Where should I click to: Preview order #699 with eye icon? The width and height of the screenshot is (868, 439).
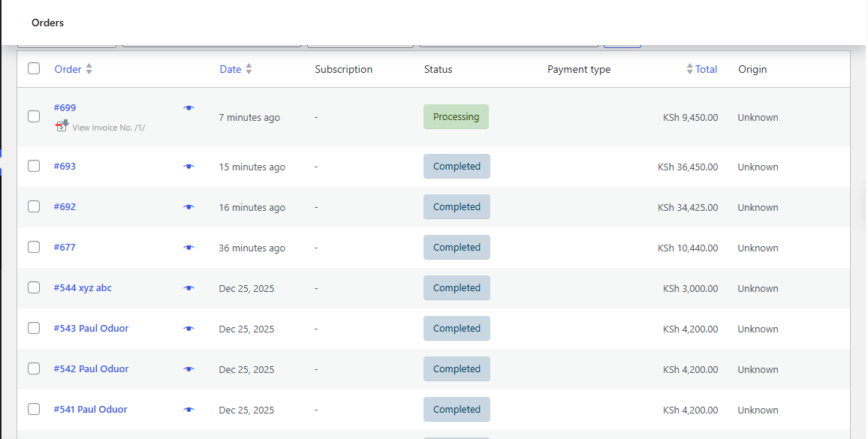[188, 108]
